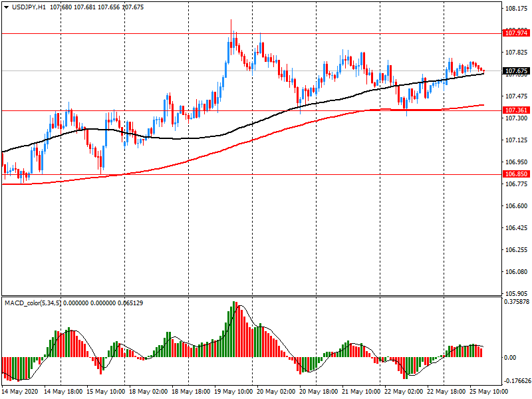Click the 108.175 value on price axis
Screen dimensions: 532x399
(517, 9)
